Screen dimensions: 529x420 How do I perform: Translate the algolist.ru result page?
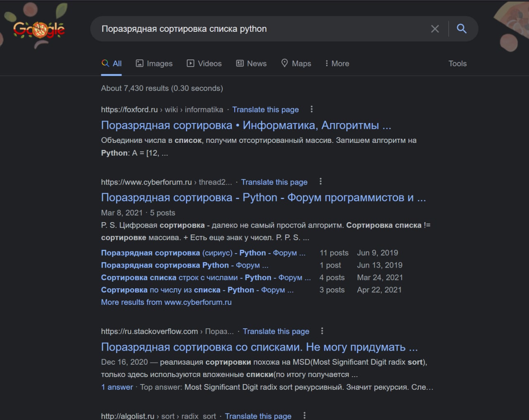258,416
